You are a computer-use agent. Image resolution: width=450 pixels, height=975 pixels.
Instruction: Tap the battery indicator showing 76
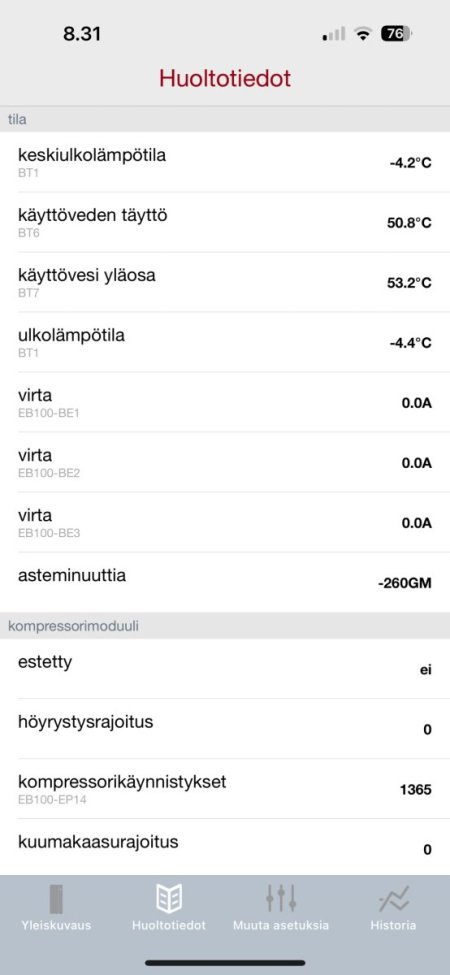[397, 34]
